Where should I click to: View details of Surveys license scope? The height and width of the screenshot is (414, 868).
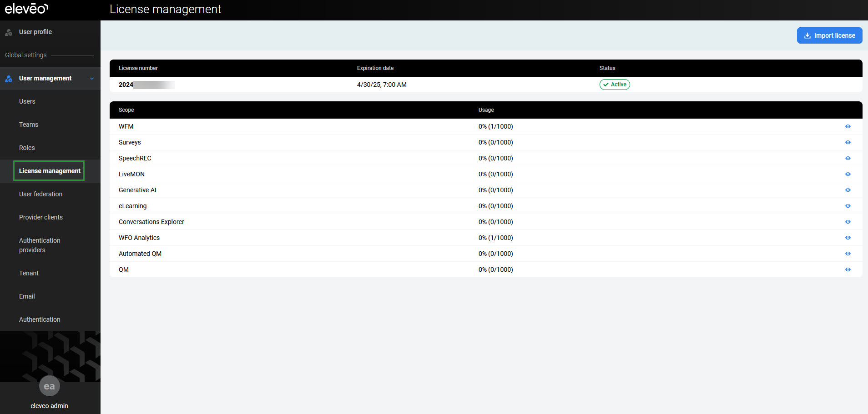point(848,142)
